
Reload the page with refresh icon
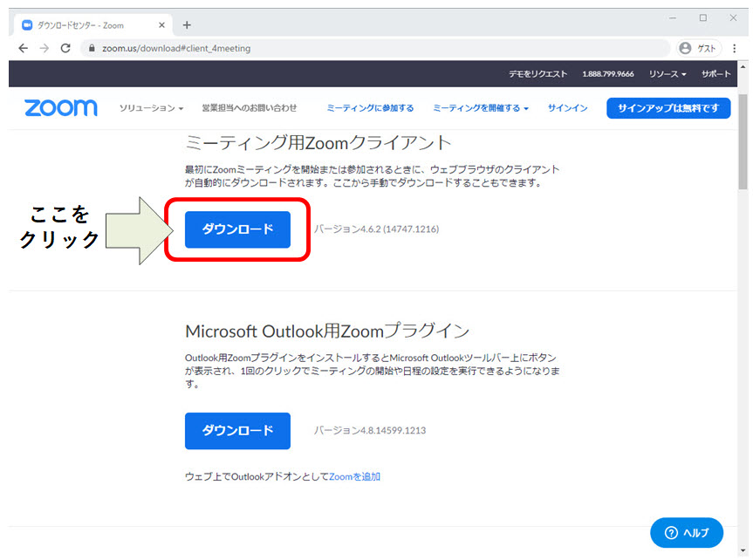[x=65, y=48]
